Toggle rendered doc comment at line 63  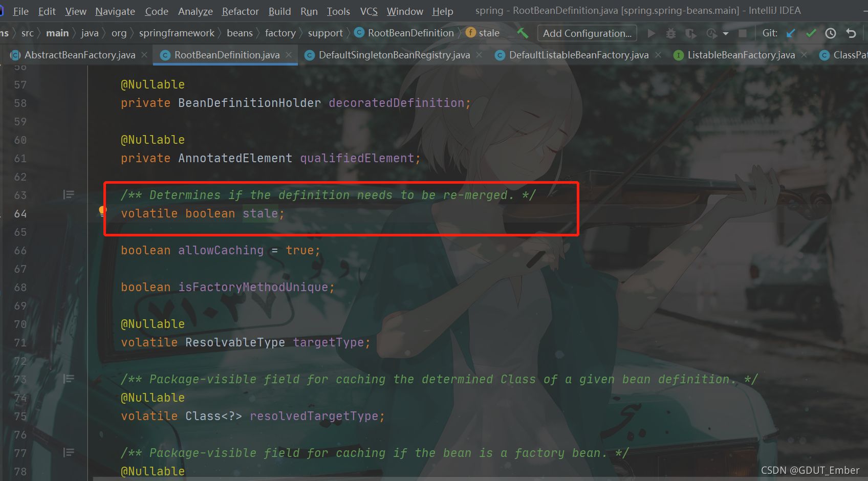69,194
